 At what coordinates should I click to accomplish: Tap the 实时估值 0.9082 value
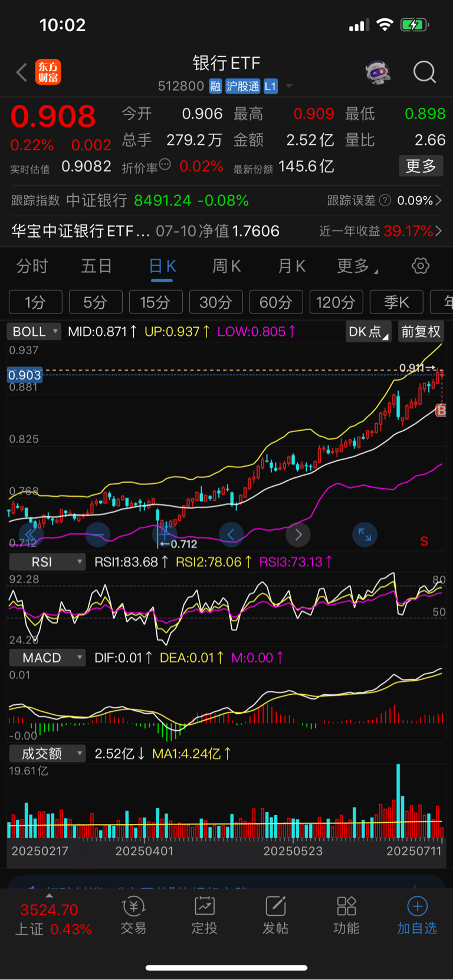tap(86, 167)
